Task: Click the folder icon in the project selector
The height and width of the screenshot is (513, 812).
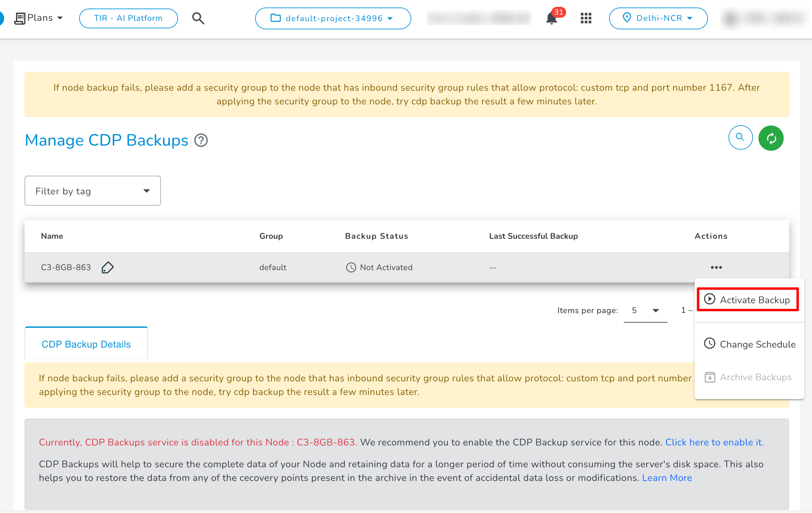Action: 276,18
